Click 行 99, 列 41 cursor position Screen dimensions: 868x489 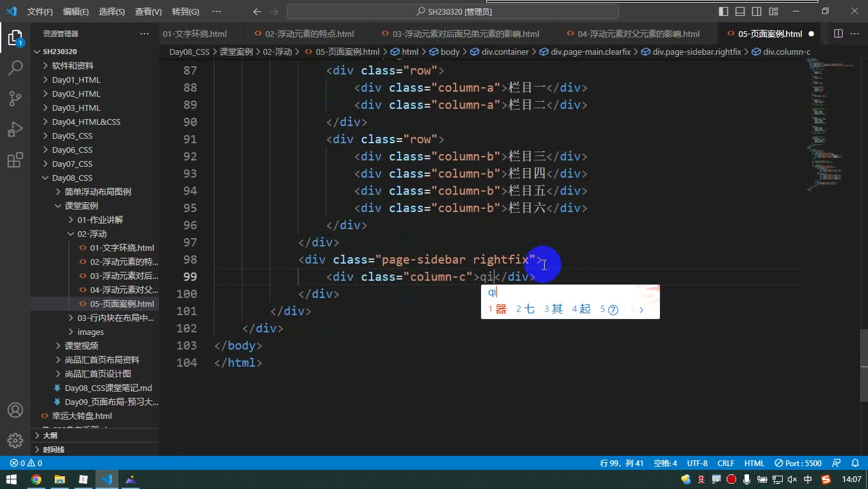[622, 463]
